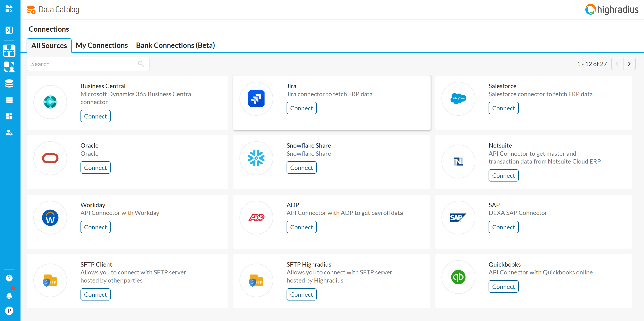This screenshot has width=644, height=321.
Task: Click the Connections heading
Action: pyautogui.click(x=49, y=29)
